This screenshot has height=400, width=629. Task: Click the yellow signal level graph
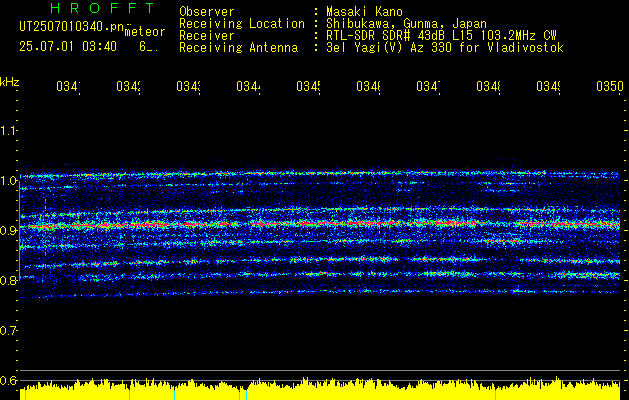coord(320,389)
